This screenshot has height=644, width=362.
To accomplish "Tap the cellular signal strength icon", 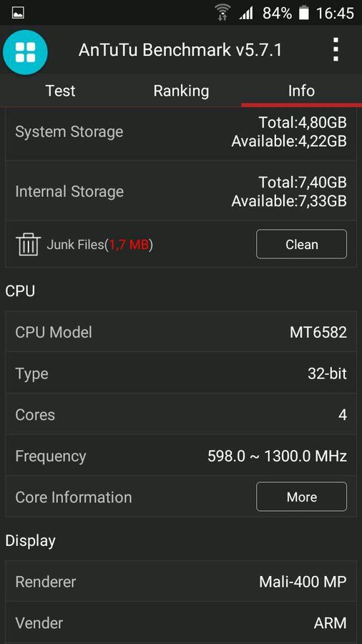I will (246, 14).
